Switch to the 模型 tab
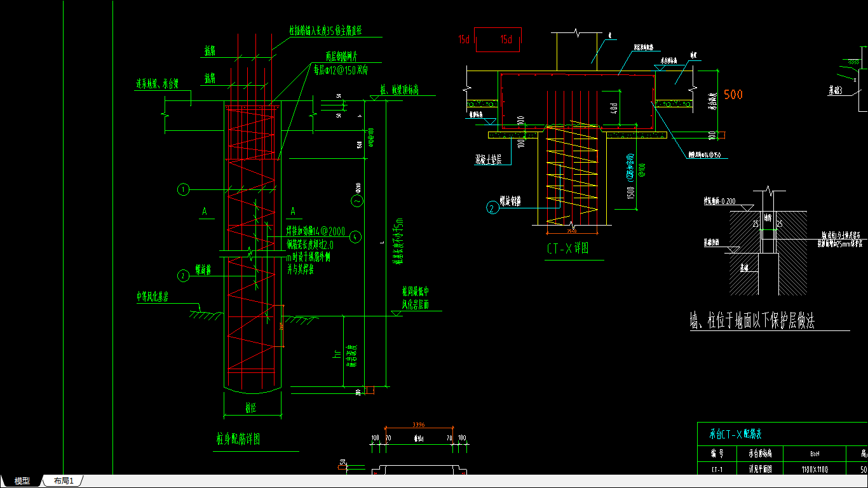The width and height of the screenshot is (868, 488). click(x=22, y=481)
